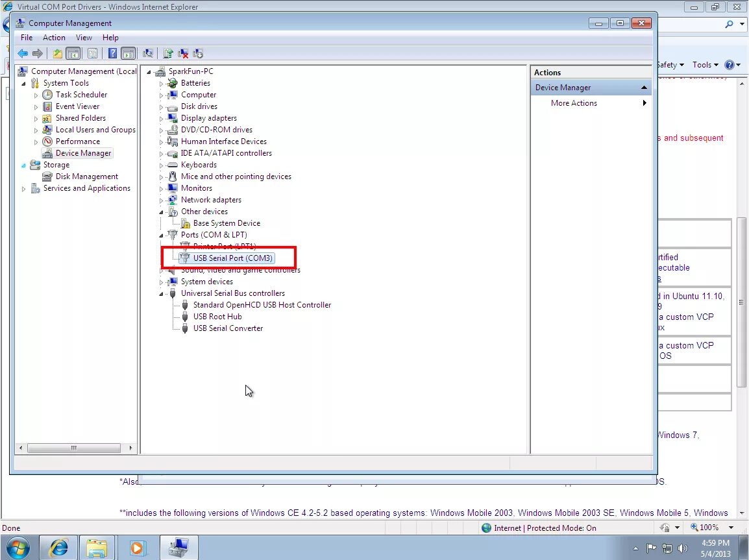Click the Back arrow in Computer Management toolbar
The height and width of the screenshot is (560, 749).
23,53
